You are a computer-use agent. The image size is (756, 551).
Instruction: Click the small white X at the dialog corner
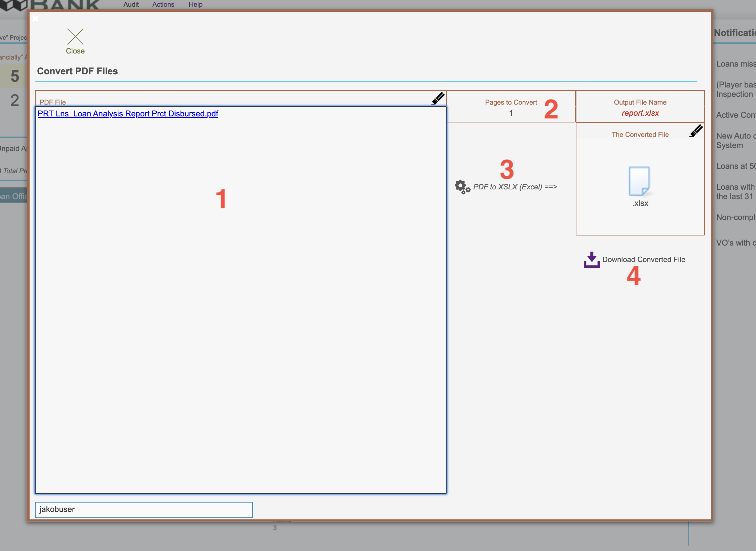[x=35, y=19]
